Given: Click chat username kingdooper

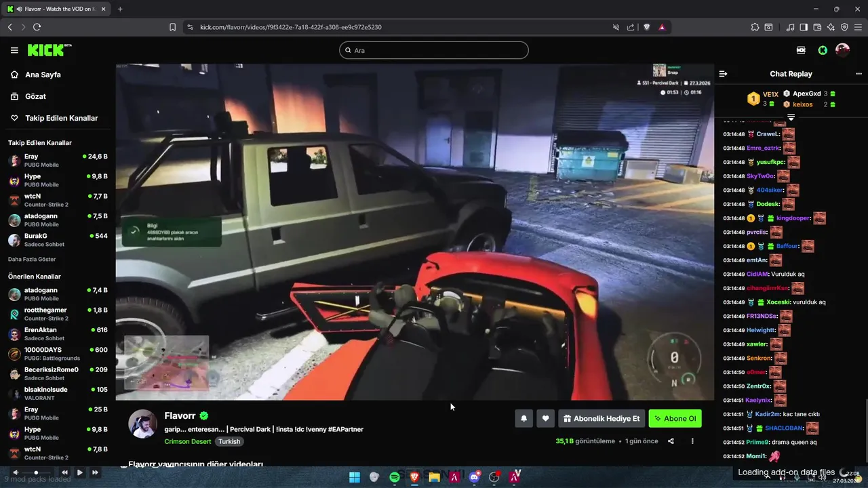Looking at the screenshot, I should point(793,218).
